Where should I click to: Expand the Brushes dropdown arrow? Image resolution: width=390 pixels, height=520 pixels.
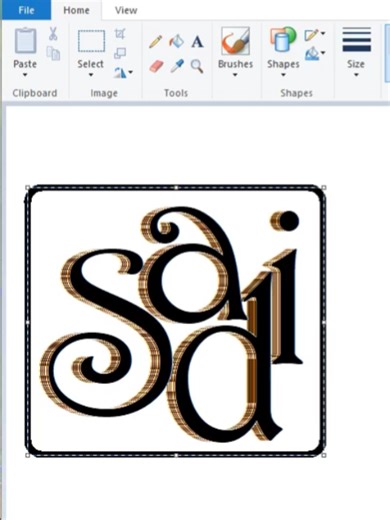click(235, 75)
